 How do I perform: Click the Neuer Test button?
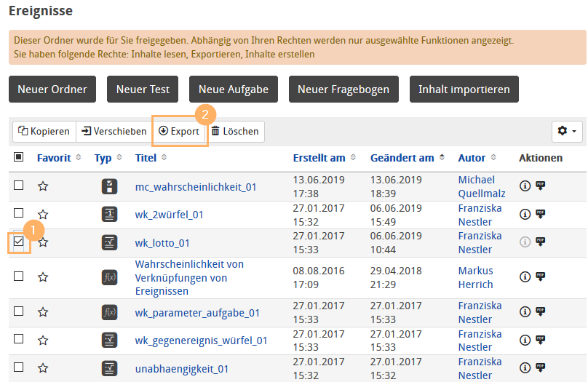143,89
